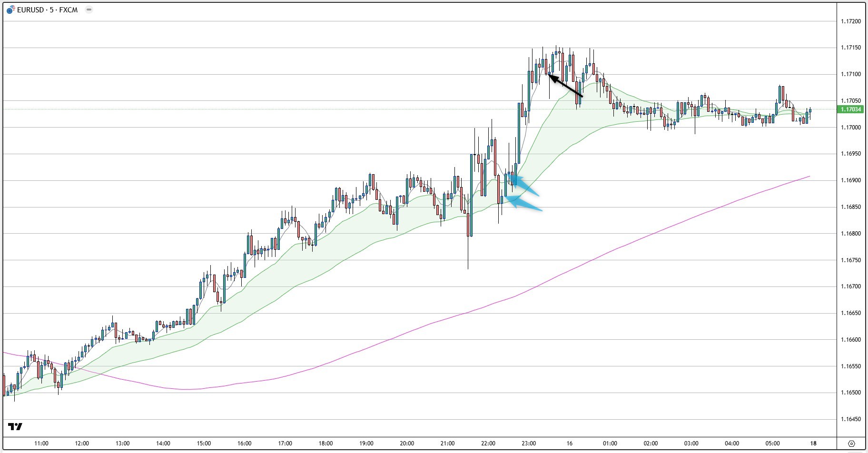The image size is (868, 453).
Task: Click the 1.16700 price axis label
Action: 851,286
